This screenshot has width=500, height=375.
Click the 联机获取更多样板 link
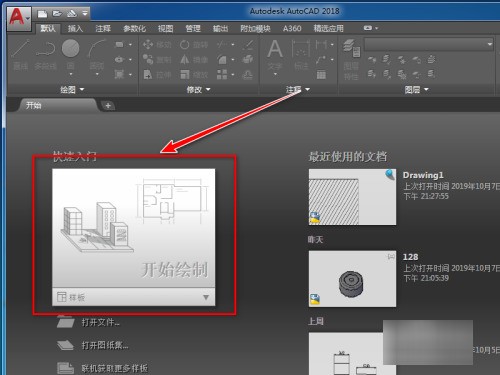115,368
